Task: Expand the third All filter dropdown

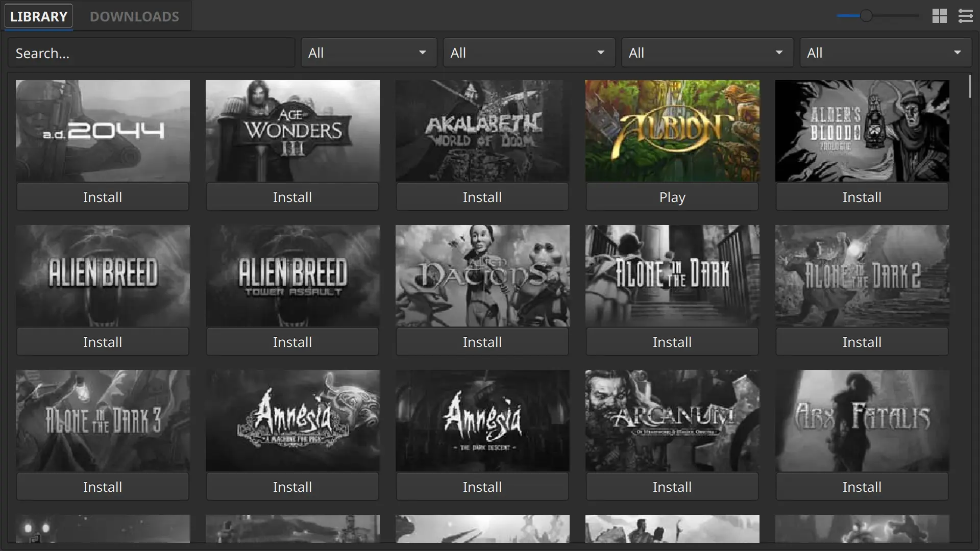Action: pos(707,53)
